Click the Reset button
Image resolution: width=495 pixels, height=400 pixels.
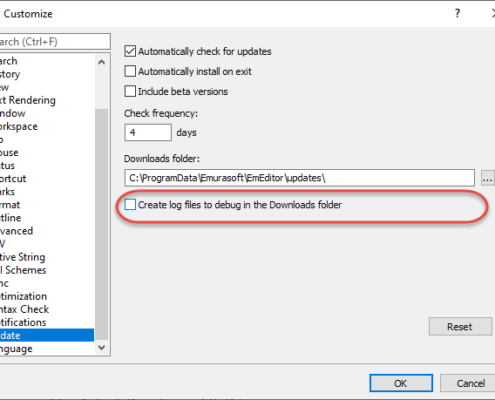point(460,326)
